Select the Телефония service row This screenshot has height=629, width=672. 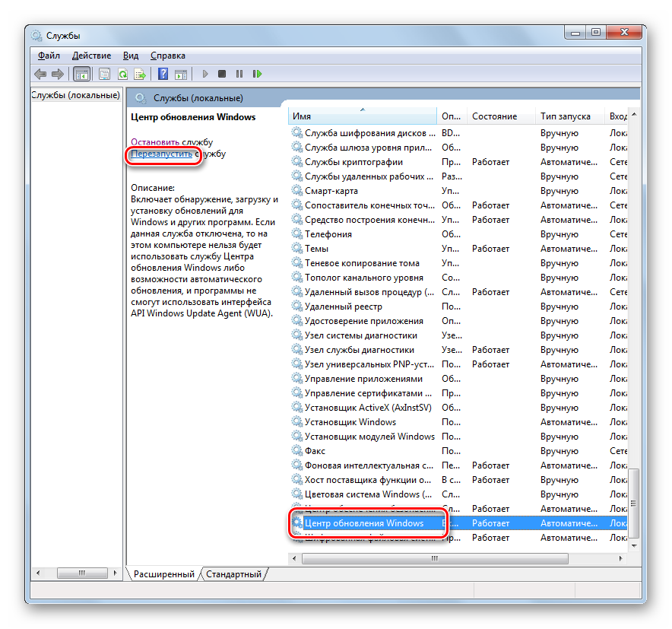(x=328, y=234)
